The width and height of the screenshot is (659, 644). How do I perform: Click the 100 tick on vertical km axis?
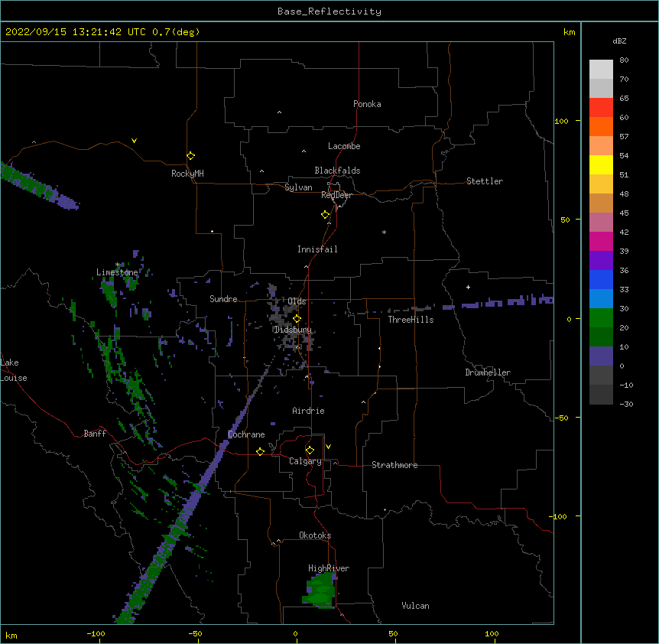(561, 121)
